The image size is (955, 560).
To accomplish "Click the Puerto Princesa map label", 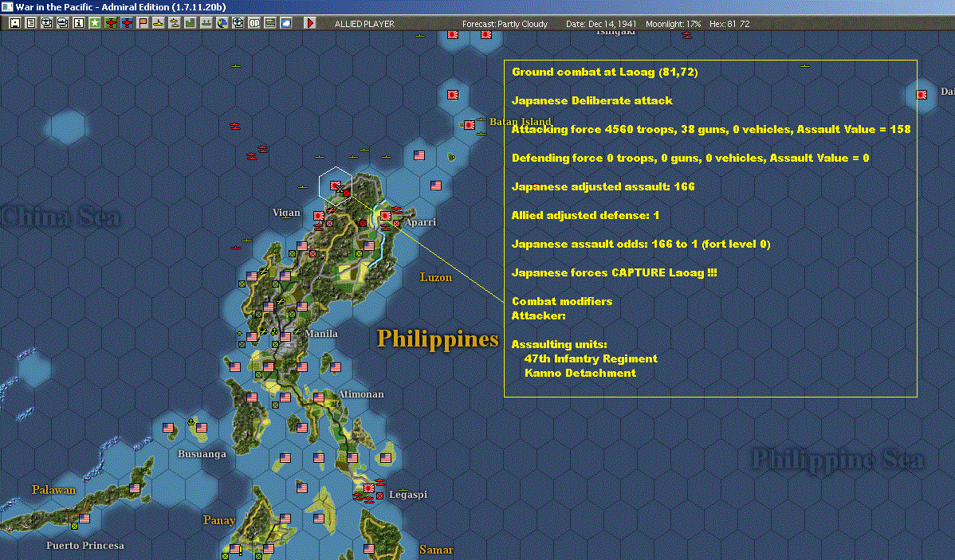I will pos(85,546).
